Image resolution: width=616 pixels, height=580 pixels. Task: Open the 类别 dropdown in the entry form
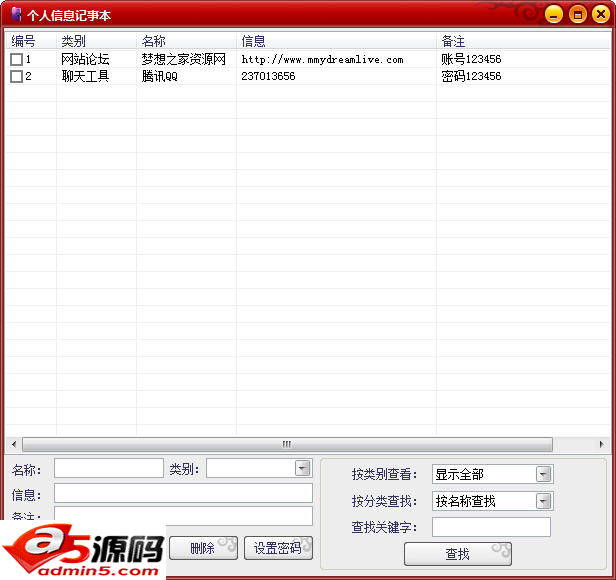[x=302, y=468]
